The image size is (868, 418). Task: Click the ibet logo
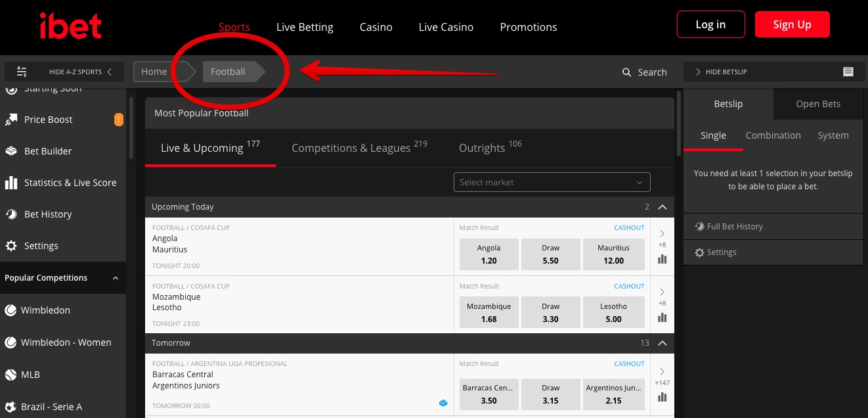point(71,26)
